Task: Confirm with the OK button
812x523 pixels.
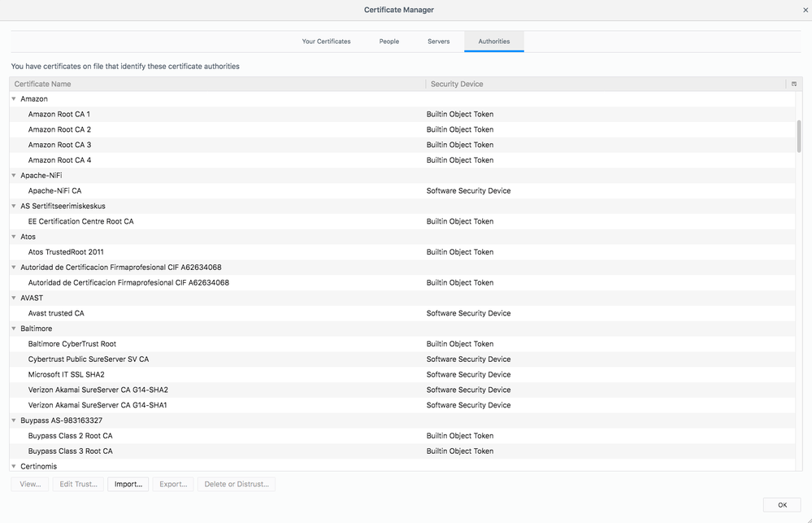Action: point(782,505)
